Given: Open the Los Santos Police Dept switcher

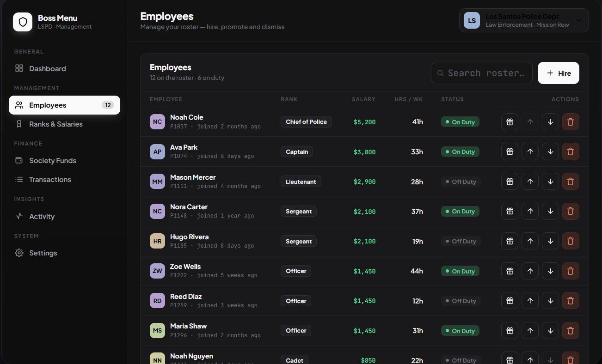Looking at the screenshot, I should tap(524, 20).
